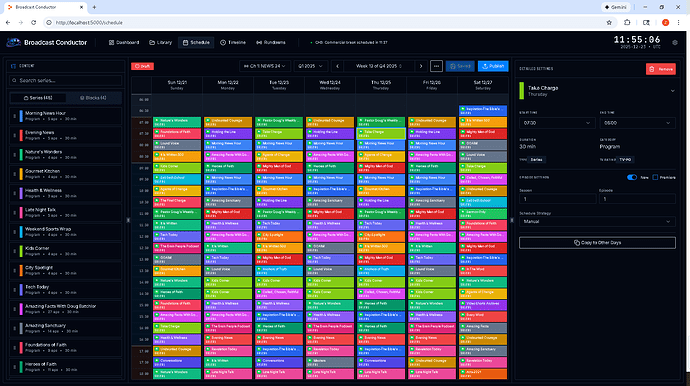Click the orange color bar of City Spotlight
This screenshot has width=690, height=386.
click(x=21, y=270)
